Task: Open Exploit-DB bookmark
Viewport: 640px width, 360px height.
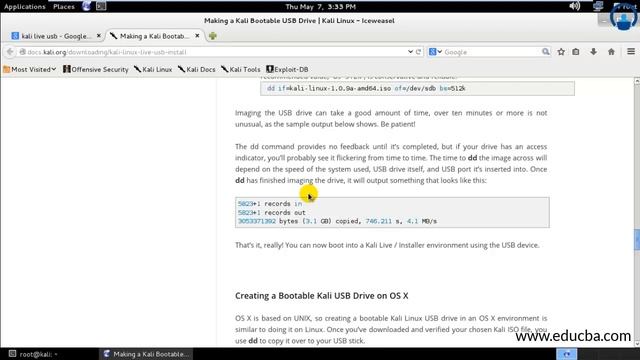Action: click(287, 69)
